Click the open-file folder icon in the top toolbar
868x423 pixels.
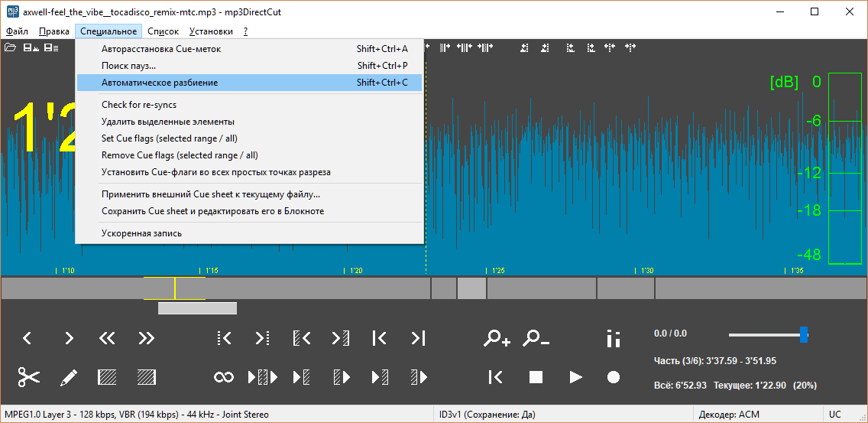pos(10,47)
